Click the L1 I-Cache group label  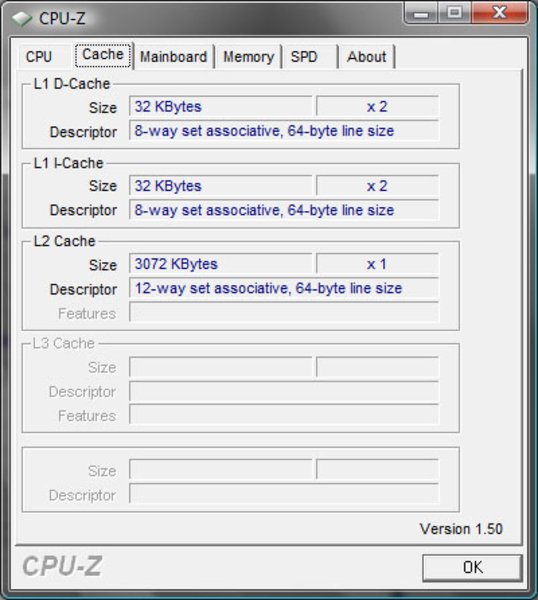[x=68, y=163]
